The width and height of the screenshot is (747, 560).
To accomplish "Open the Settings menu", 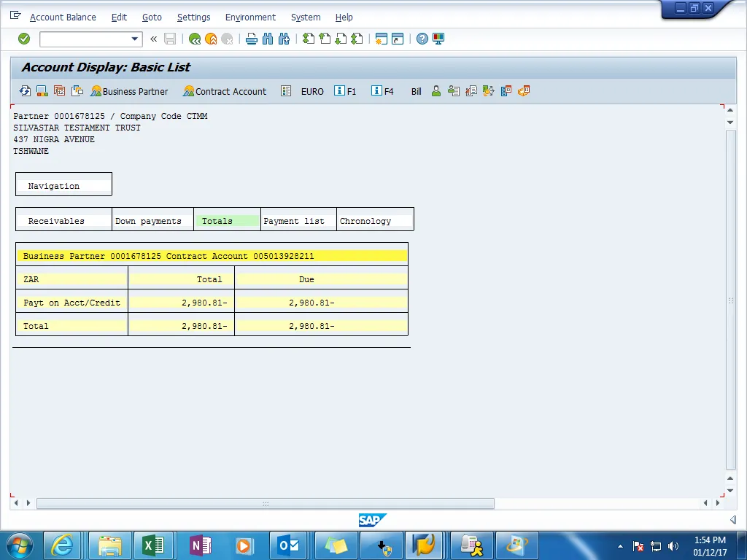I will [193, 17].
